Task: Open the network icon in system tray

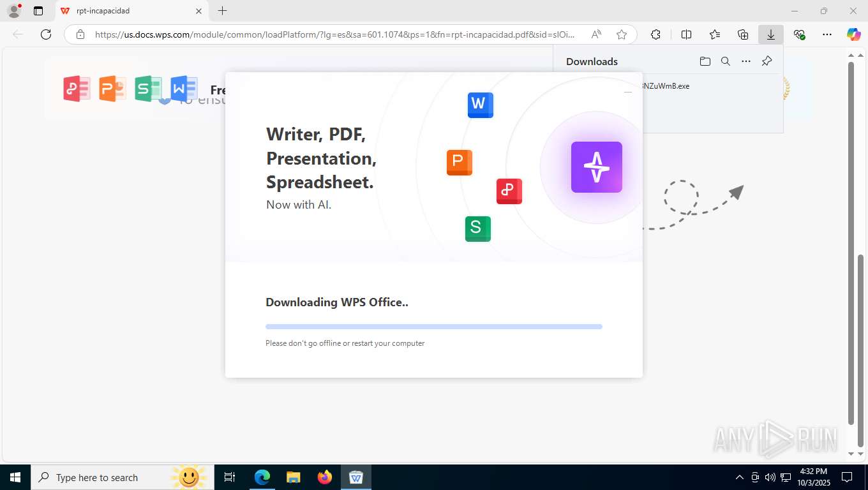Action: [786, 477]
